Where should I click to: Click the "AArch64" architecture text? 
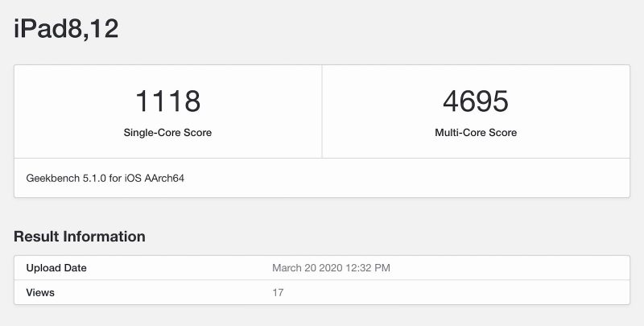tap(166, 178)
